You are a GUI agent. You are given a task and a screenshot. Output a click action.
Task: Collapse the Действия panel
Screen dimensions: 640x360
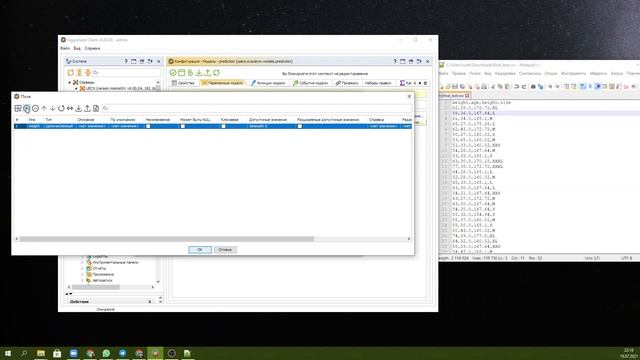pos(150,302)
